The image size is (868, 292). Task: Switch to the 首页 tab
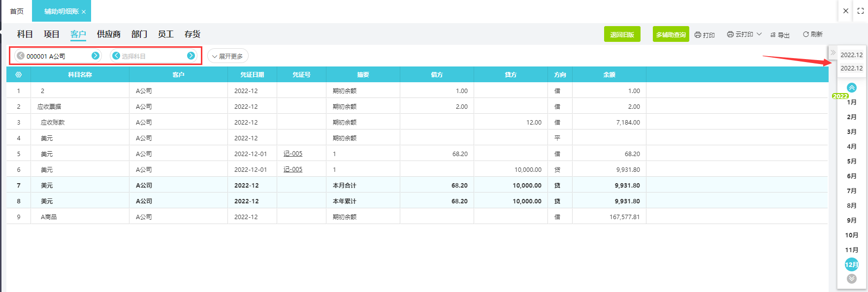pos(17,11)
